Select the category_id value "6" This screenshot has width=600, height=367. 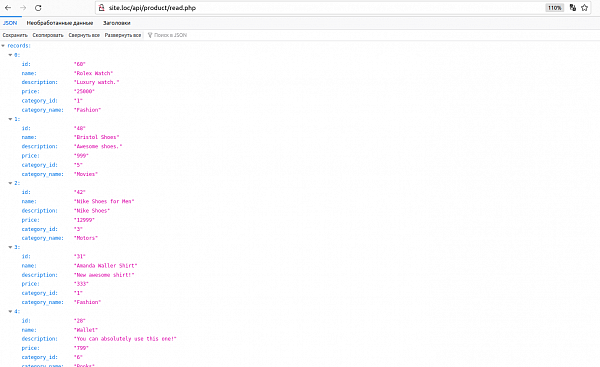pos(78,357)
